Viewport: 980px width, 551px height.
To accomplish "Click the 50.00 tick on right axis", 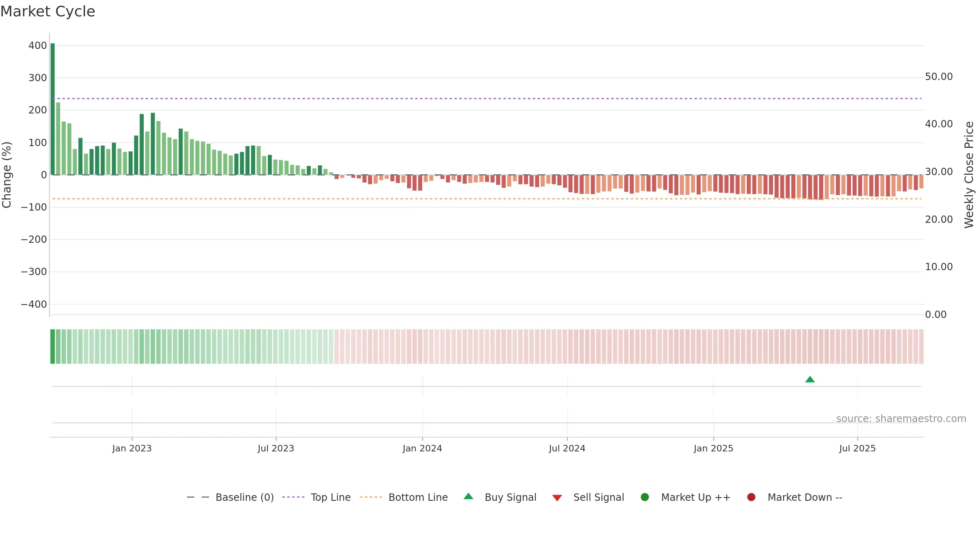I will point(939,77).
